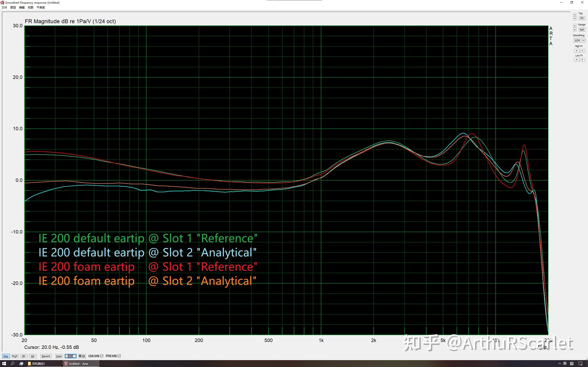
Task: Open the 文件 menu
Action: point(4,8)
